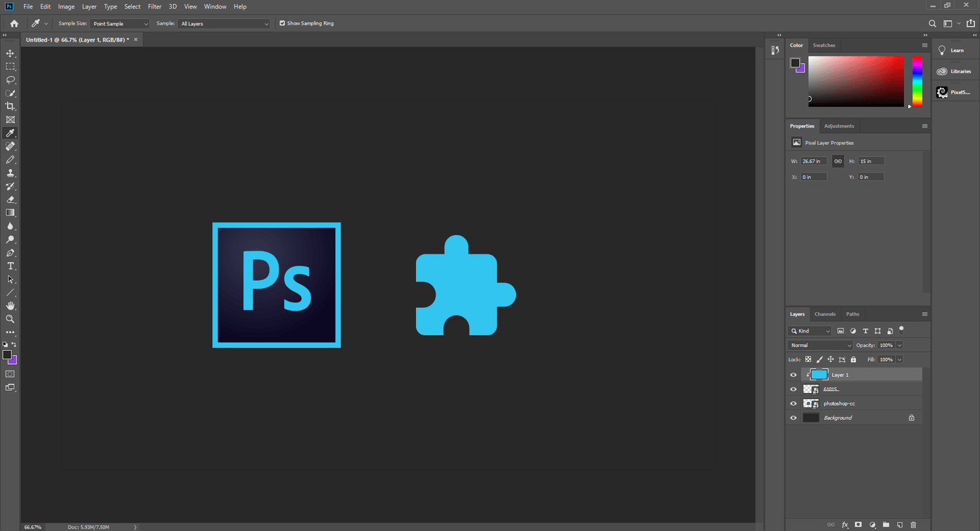Pick a color in the red color field
This screenshot has width=980, height=531.
pos(855,82)
